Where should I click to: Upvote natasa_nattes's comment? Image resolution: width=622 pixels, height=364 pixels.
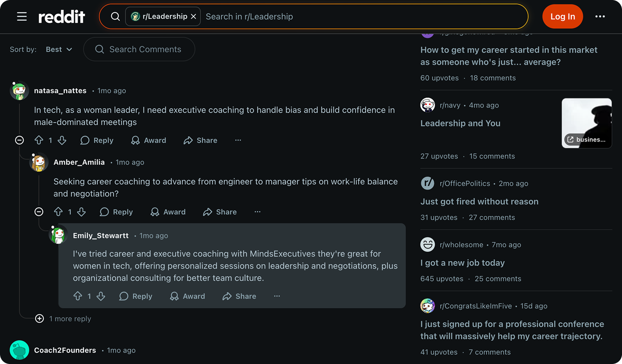point(39,140)
